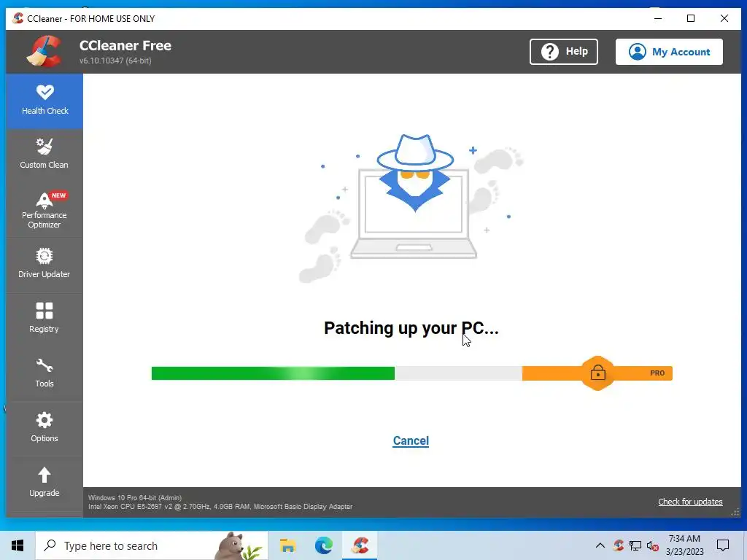Click CCleaner tray icon
The height and width of the screenshot is (560, 747).
pos(619,545)
